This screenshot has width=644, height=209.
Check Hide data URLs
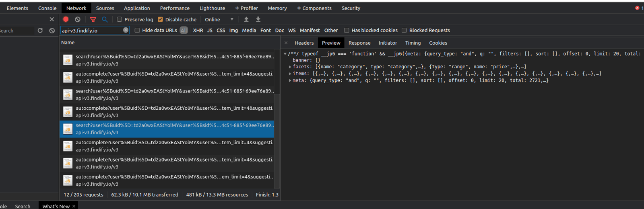137,30
